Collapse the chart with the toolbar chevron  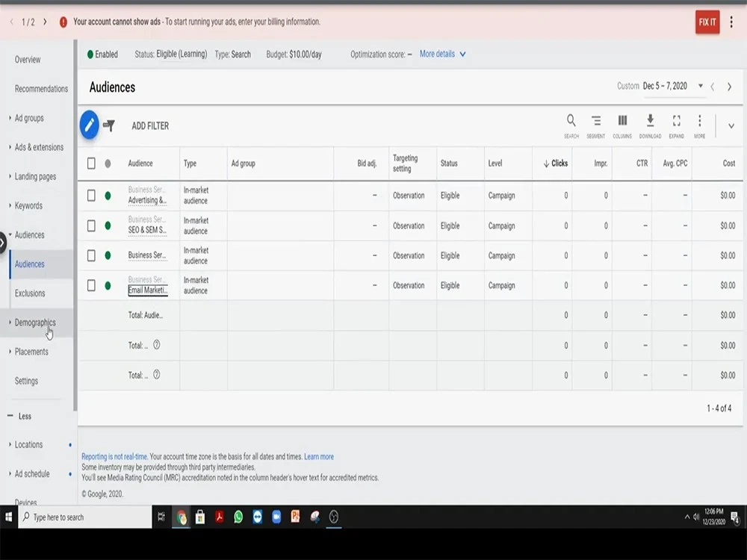click(x=731, y=126)
